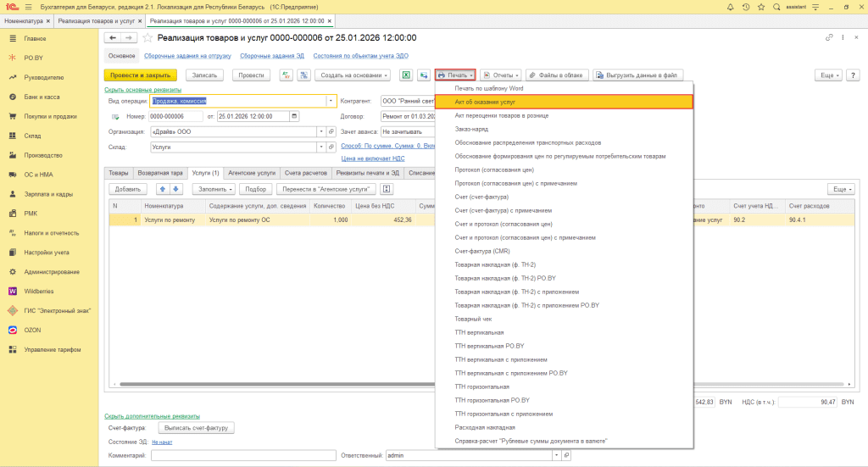Move row up with blue arrow
The width and height of the screenshot is (868, 467).
click(164, 189)
